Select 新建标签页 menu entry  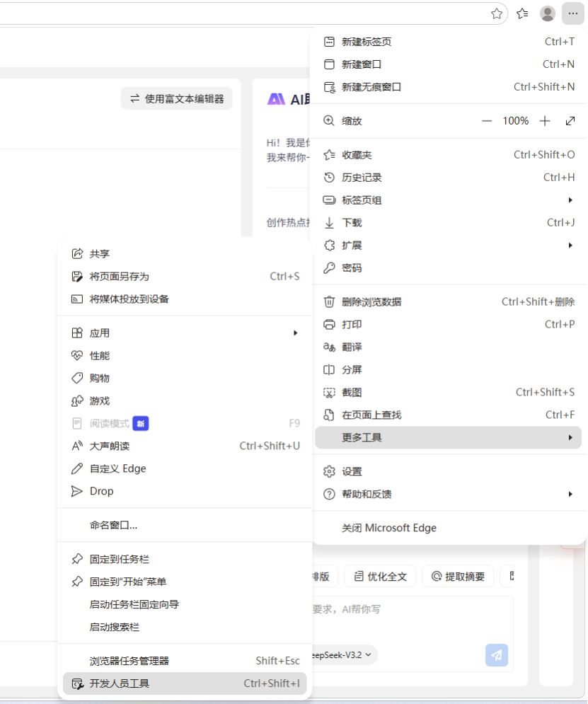tap(449, 42)
